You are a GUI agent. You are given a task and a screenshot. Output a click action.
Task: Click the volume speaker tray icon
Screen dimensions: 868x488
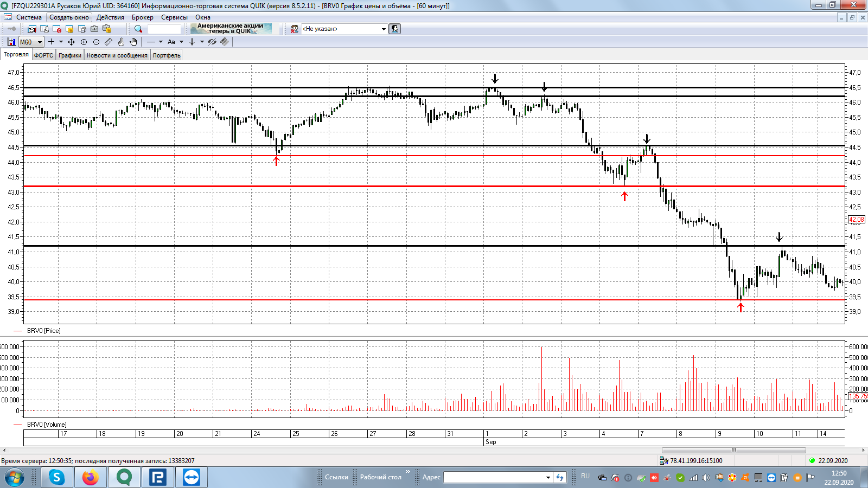pos(706,478)
